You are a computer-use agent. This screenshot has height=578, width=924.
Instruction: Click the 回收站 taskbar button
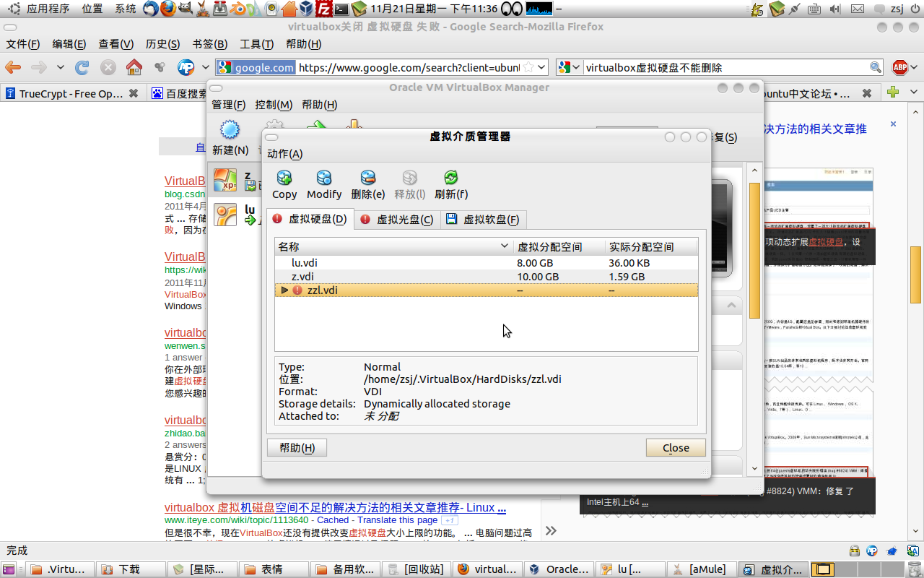click(417, 569)
